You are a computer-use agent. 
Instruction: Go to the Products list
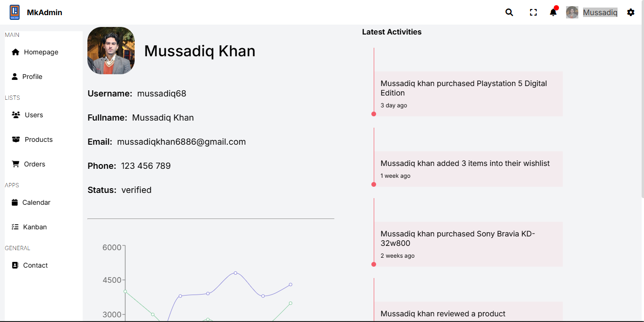click(39, 139)
